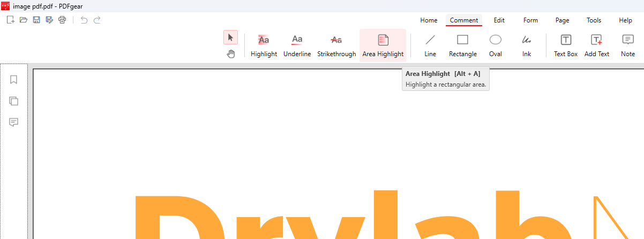Pick the Strikethrough tool

[x=336, y=46]
